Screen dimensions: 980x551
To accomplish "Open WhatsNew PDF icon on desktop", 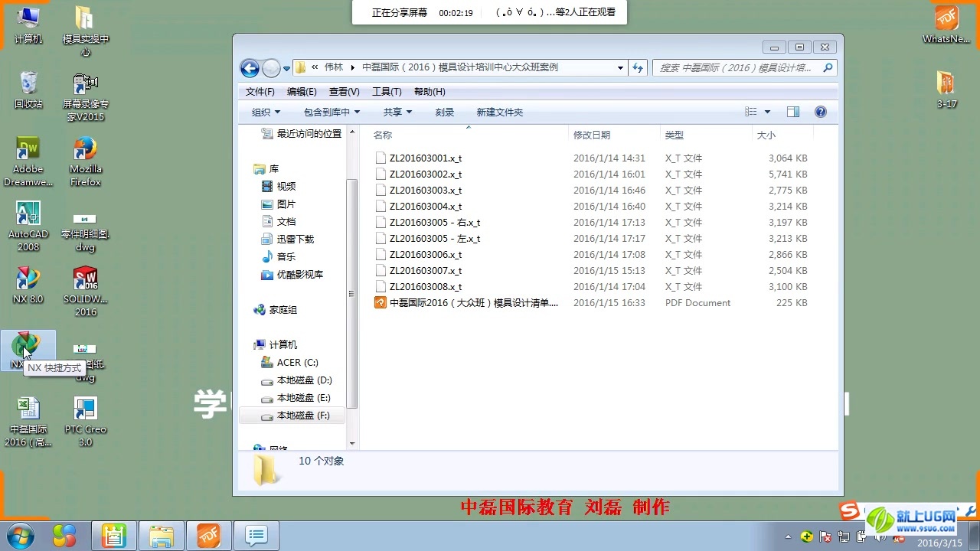I will click(x=946, y=25).
